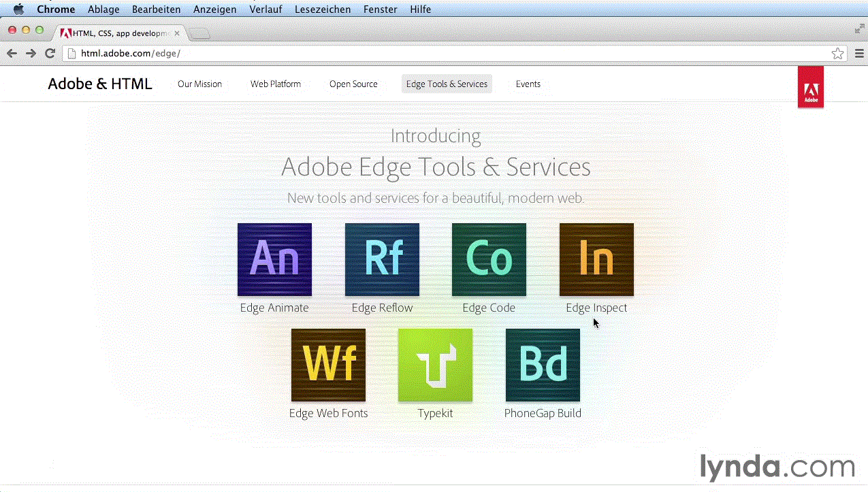Screen dimensions: 868x492
Task: Go back with the browser back arrow
Action: point(12,53)
